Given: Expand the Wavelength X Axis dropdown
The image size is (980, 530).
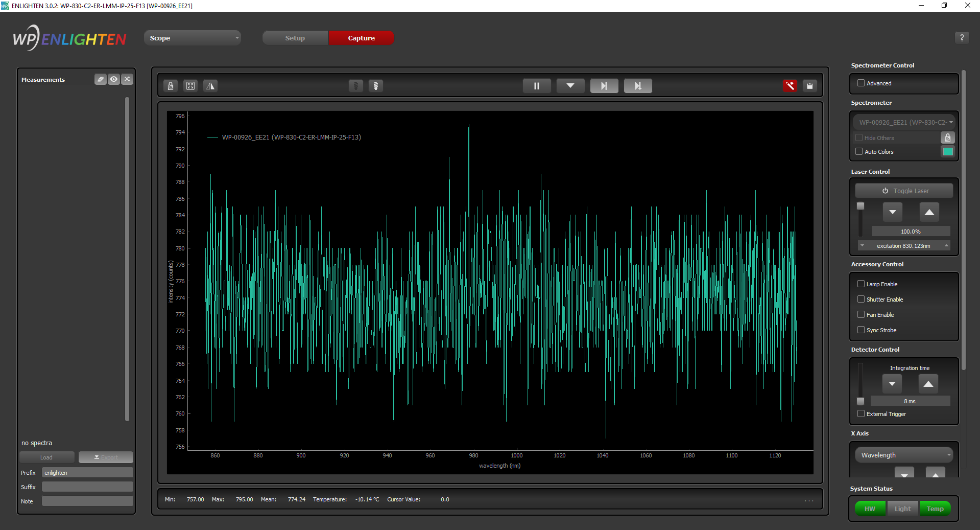Looking at the screenshot, I should pos(904,455).
